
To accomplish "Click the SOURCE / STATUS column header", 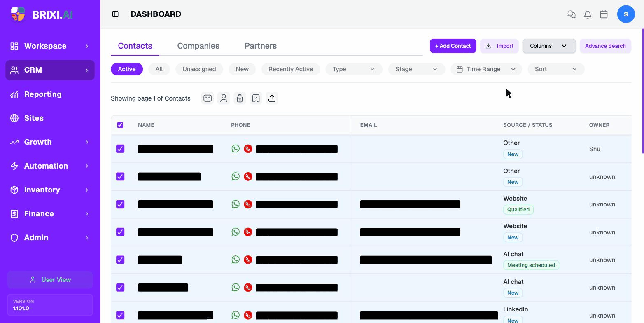I will [528, 125].
